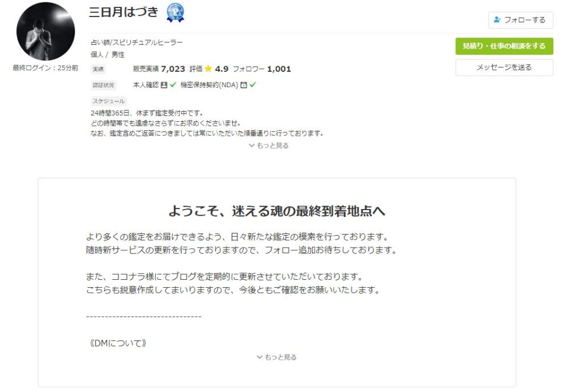Expand schedule with upper もっと見る

[268, 146]
